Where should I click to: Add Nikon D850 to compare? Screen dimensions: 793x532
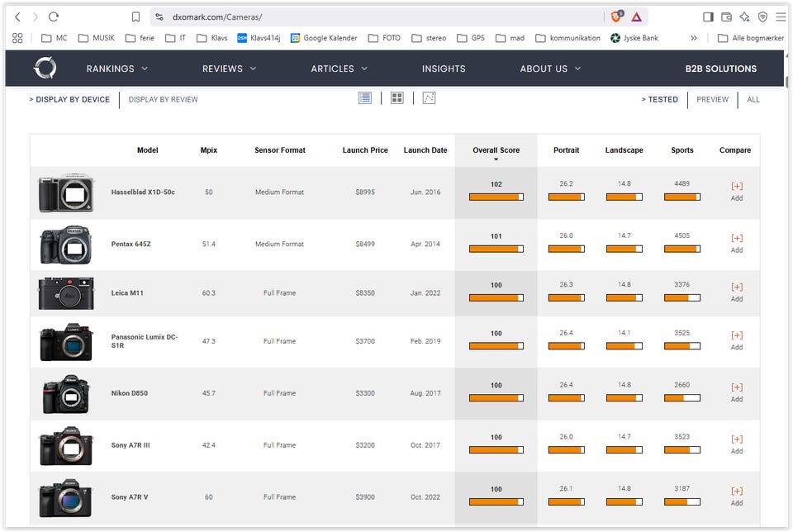737,392
